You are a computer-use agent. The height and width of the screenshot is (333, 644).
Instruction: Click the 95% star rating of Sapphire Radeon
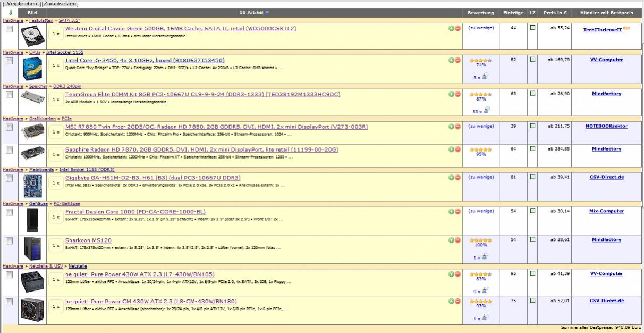point(481,152)
